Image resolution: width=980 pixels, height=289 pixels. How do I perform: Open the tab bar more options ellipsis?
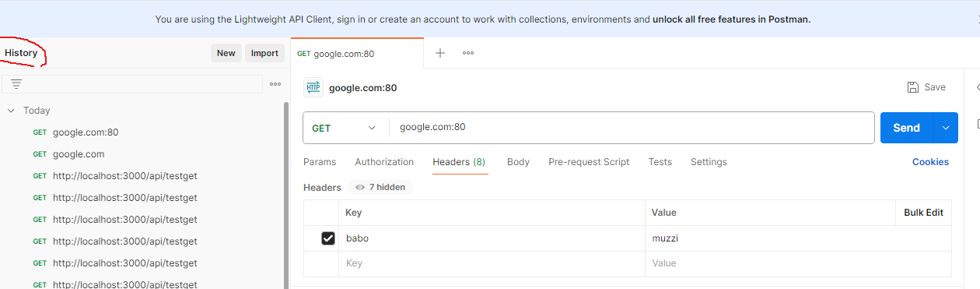click(x=468, y=53)
